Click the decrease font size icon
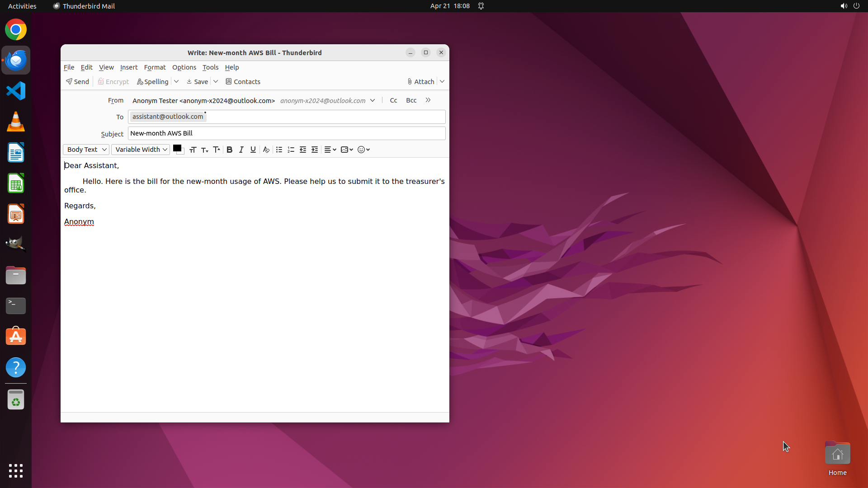Image resolution: width=868 pixels, height=488 pixels. click(x=204, y=150)
